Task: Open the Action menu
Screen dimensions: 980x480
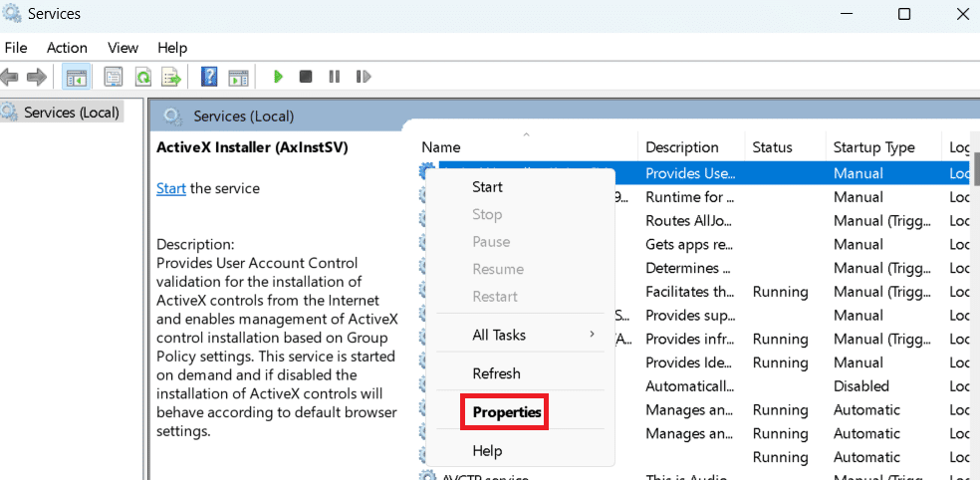Action: [67, 47]
